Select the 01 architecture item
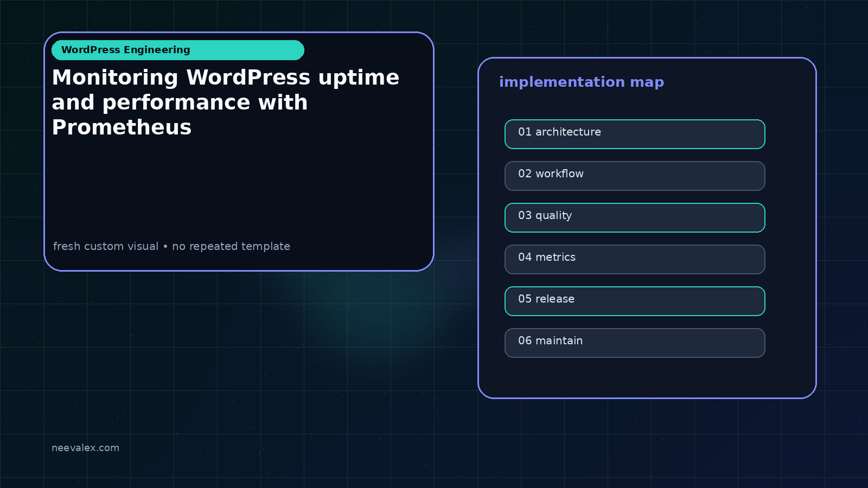This screenshot has height=488, width=868. pyautogui.click(x=635, y=134)
